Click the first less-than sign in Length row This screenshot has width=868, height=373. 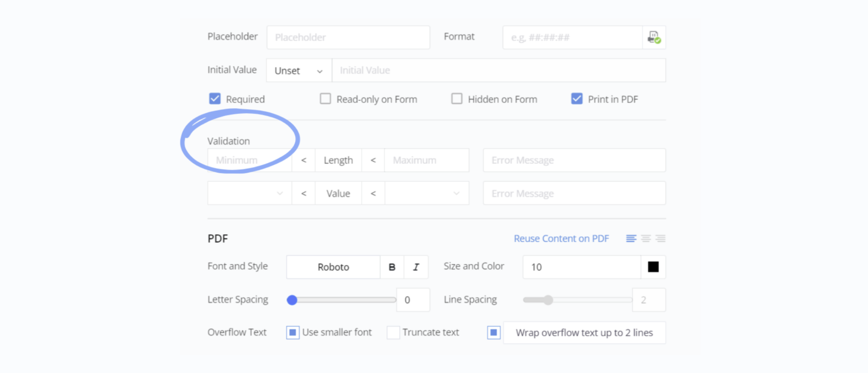point(304,160)
